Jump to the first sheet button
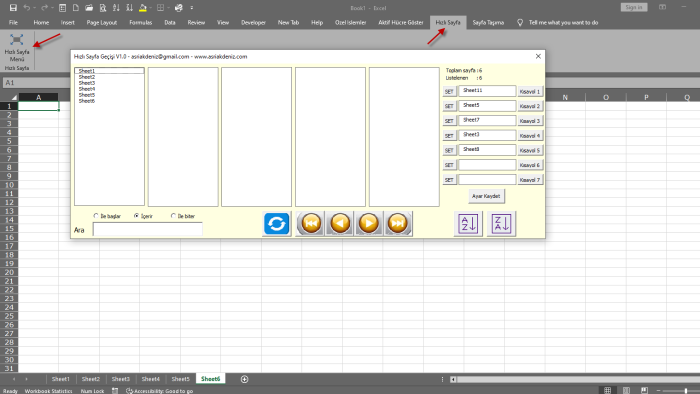 pyautogui.click(x=311, y=223)
